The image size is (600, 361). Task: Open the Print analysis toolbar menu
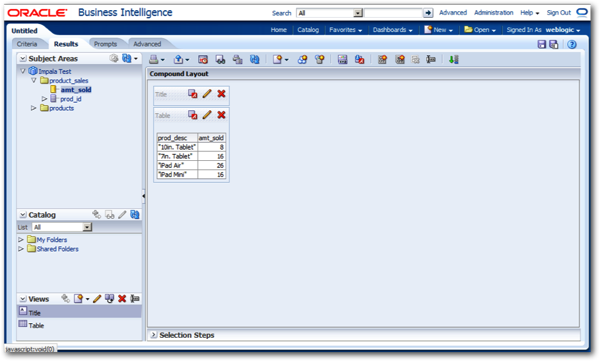tap(157, 59)
